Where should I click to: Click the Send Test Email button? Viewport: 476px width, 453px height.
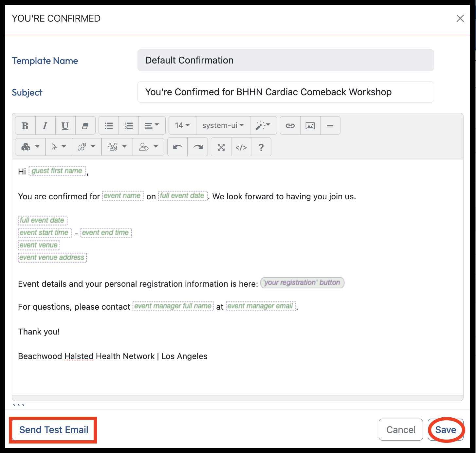(x=54, y=430)
